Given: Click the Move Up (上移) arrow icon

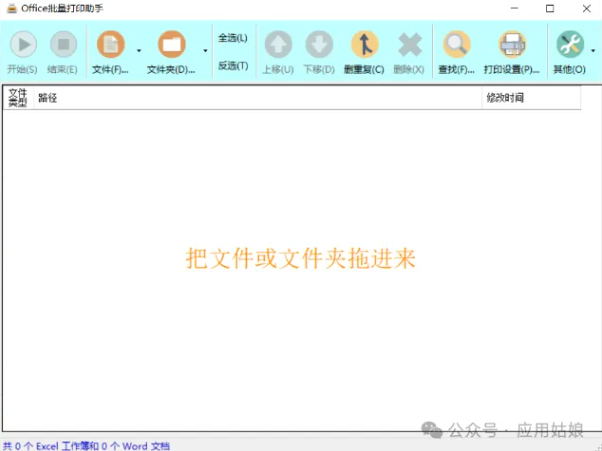Looking at the screenshot, I should pyautogui.click(x=277, y=45).
